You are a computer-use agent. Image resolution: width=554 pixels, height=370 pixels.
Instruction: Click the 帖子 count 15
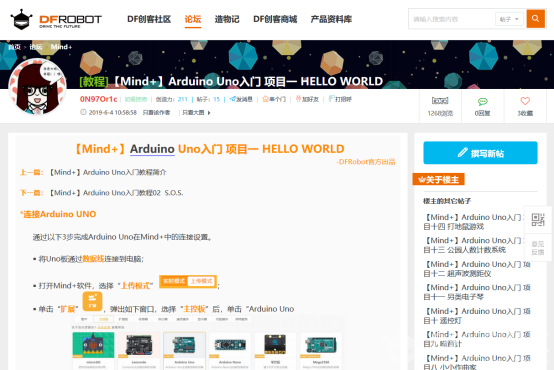coord(217,100)
